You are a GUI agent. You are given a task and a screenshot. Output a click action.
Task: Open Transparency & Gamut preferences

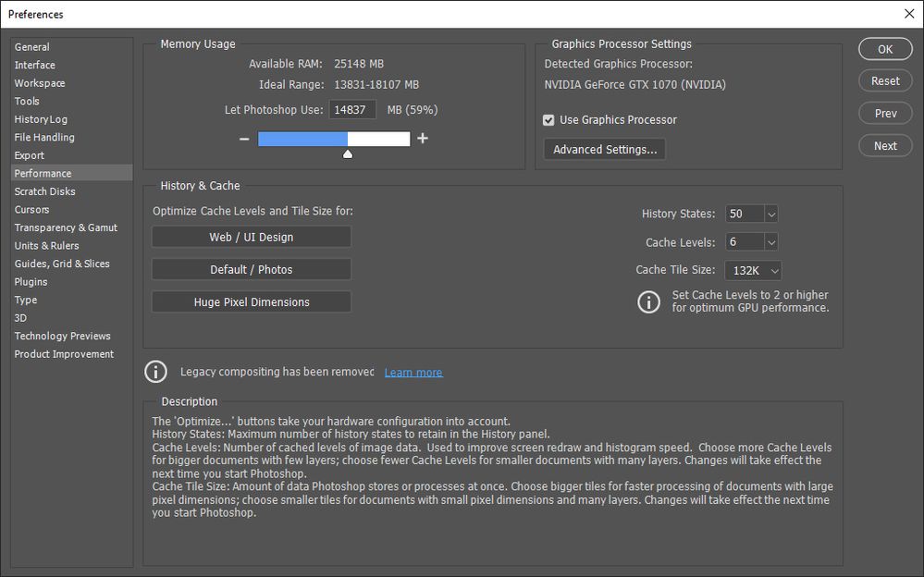[x=71, y=227]
